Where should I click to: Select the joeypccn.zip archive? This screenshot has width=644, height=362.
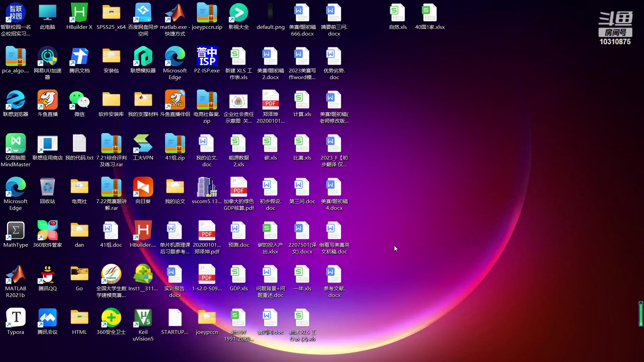(207, 16)
